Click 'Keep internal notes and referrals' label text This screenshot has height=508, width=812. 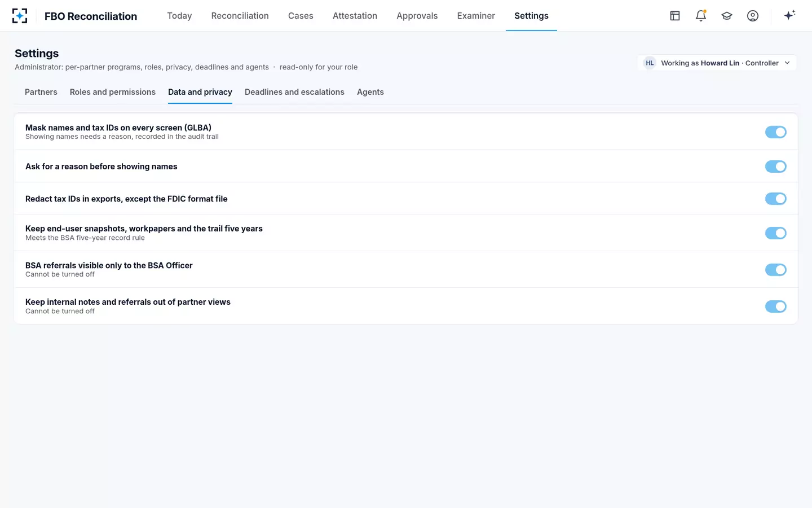coord(128,302)
